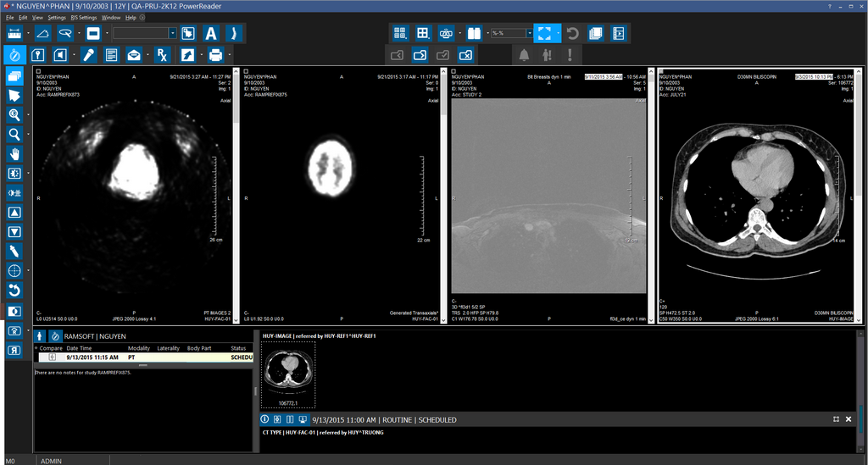Screen dimensions: 868x465
Task: Expand the print options arrow
Action: pos(230,55)
